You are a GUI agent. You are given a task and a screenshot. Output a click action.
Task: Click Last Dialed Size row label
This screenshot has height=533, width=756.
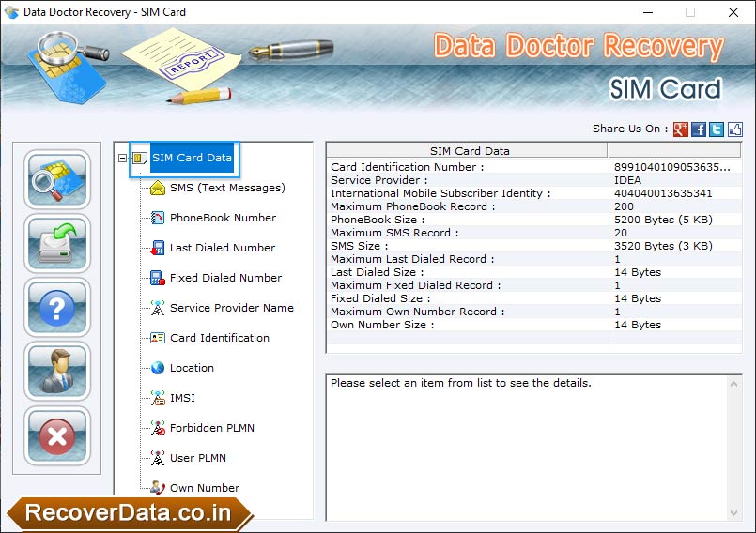[377, 272]
